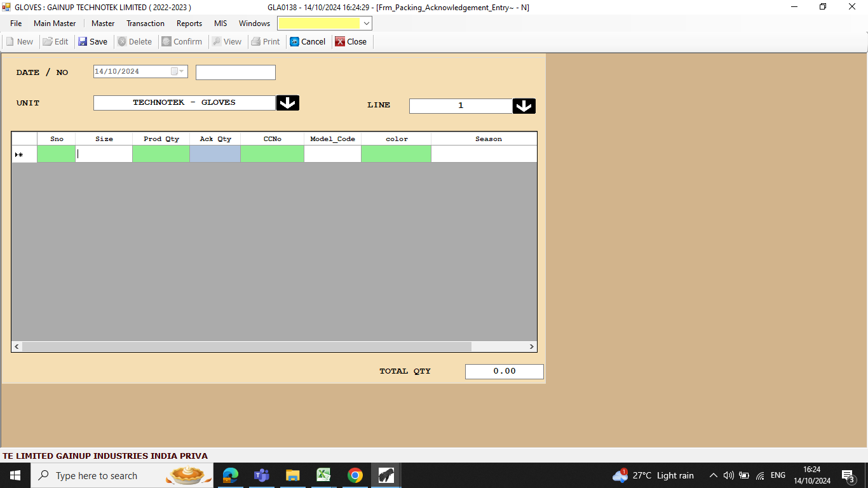The image size is (868, 488).
Task: Open the date picker calendar dropdown
Action: point(181,72)
